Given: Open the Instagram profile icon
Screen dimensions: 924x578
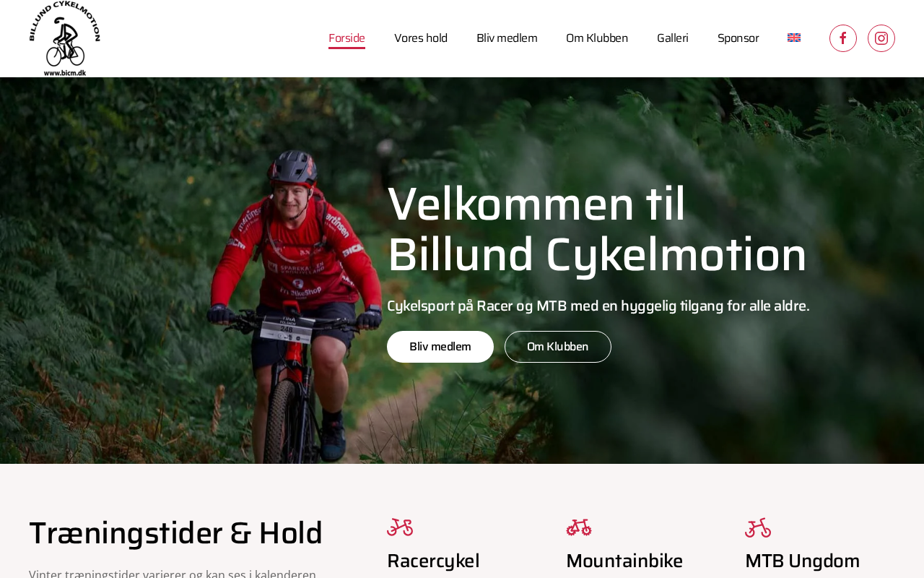Looking at the screenshot, I should click(x=881, y=38).
